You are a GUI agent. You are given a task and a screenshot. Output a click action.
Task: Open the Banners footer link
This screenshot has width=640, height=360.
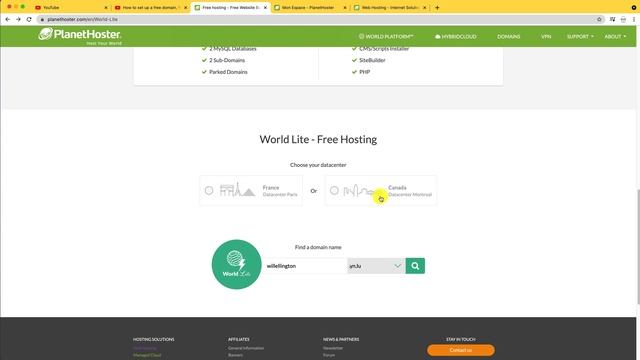[x=236, y=355]
